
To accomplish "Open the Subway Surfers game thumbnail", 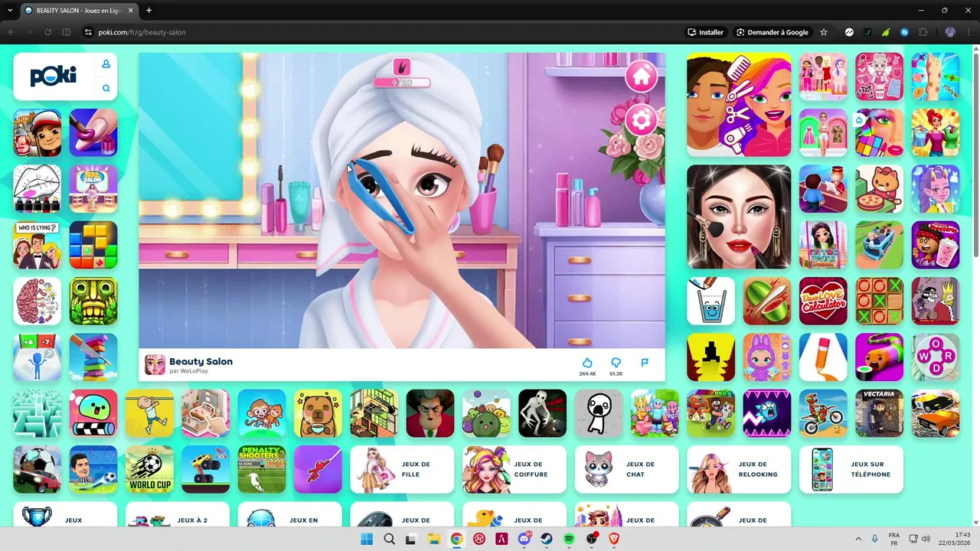I will (38, 132).
